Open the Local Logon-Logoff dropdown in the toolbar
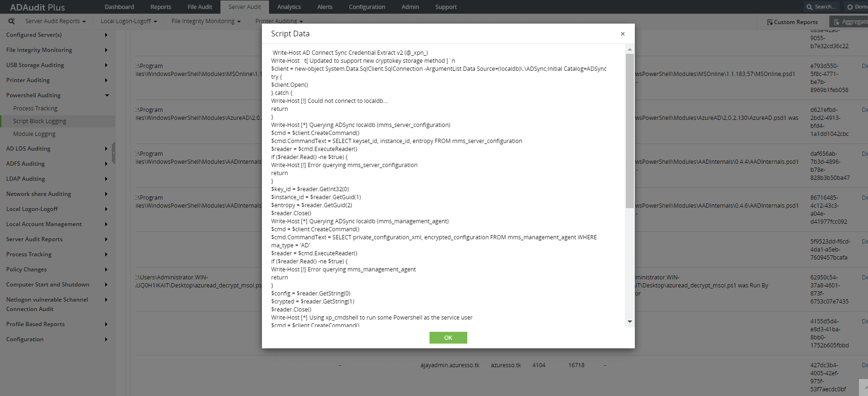The width and height of the screenshot is (868, 396). point(129,21)
